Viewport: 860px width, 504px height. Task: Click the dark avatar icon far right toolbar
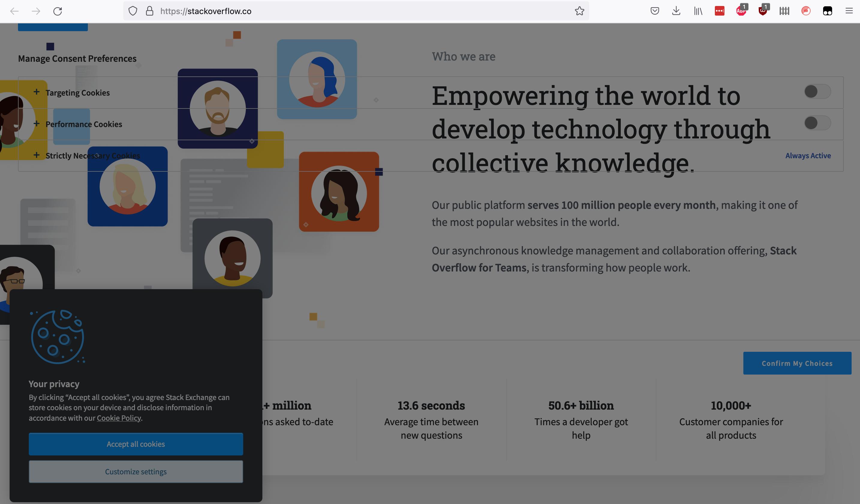tap(828, 10)
